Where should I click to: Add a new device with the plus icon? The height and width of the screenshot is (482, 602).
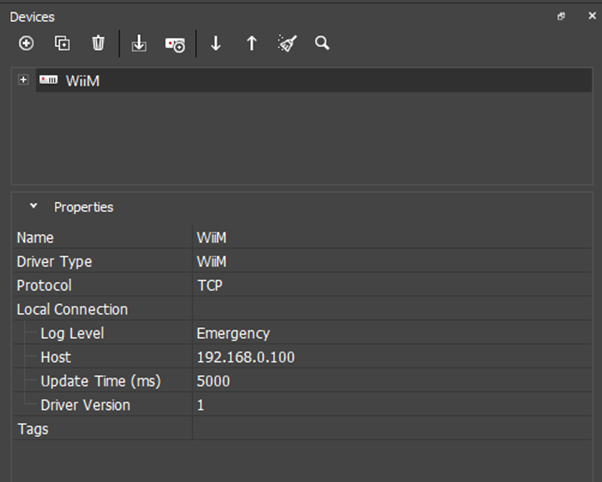point(26,43)
